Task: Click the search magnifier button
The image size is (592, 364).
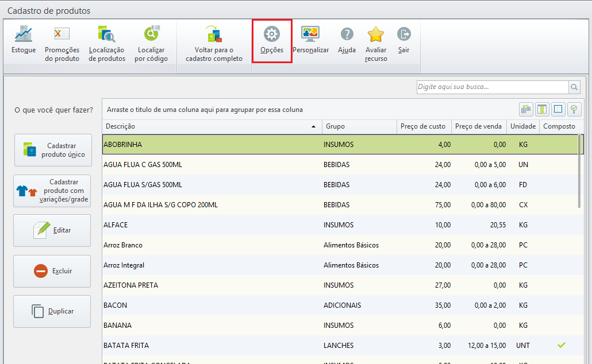Action: [x=574, y=87]
